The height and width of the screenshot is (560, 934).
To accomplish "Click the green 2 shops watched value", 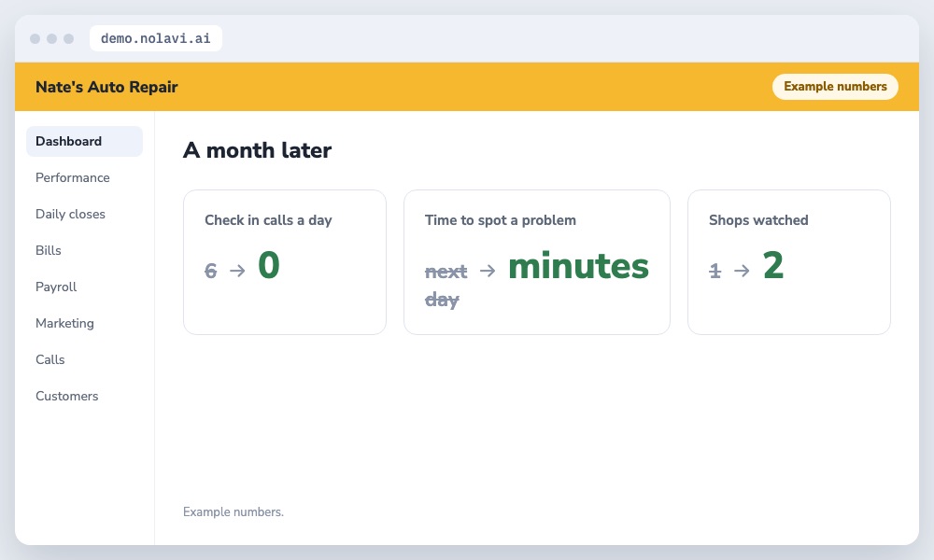I will 773,265.
